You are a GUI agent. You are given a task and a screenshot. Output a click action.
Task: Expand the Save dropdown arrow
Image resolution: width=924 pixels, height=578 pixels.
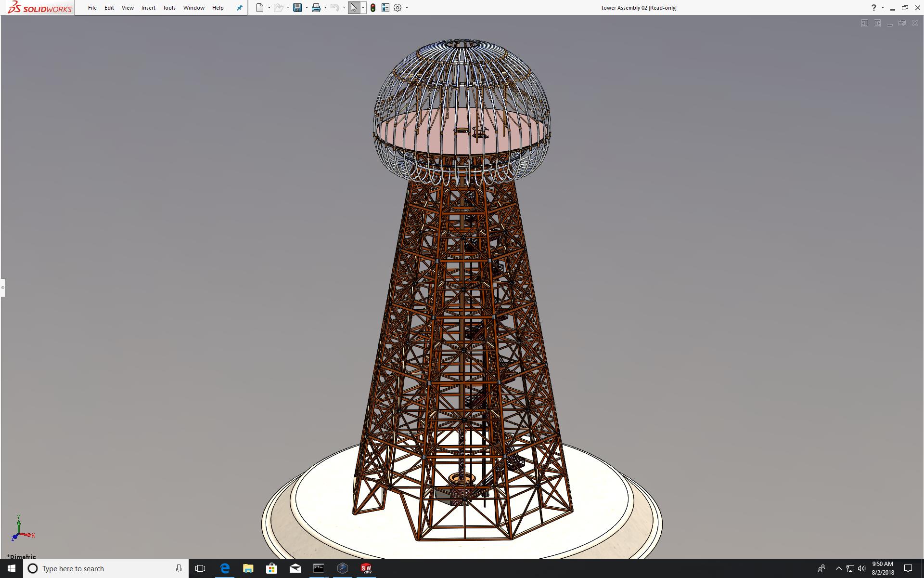(307, 8)
